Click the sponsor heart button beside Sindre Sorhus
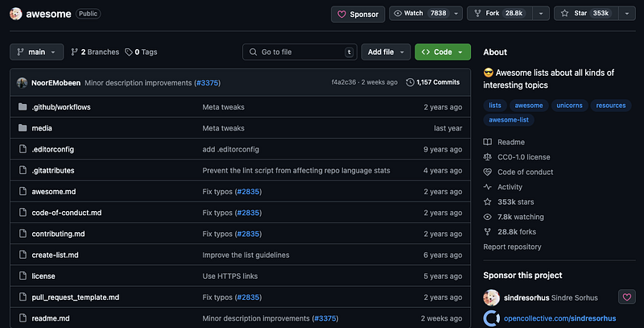The image size is (644, 328). [627, 297]
